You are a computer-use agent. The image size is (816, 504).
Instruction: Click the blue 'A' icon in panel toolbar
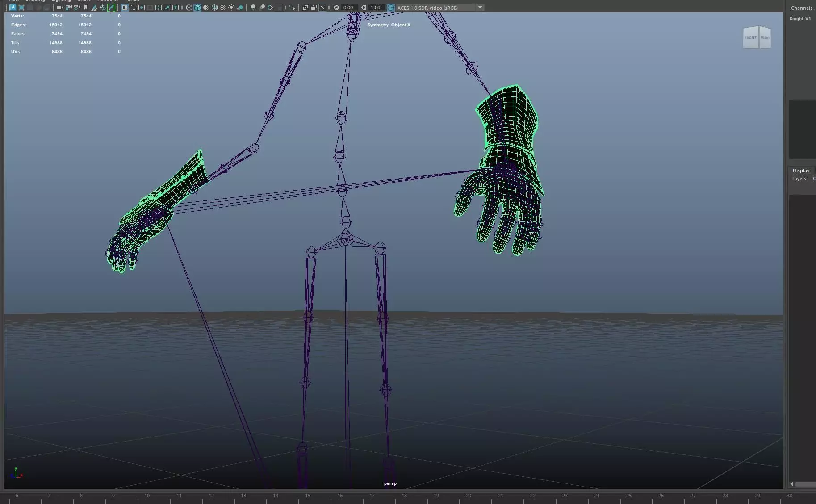(x=13, y=8)
